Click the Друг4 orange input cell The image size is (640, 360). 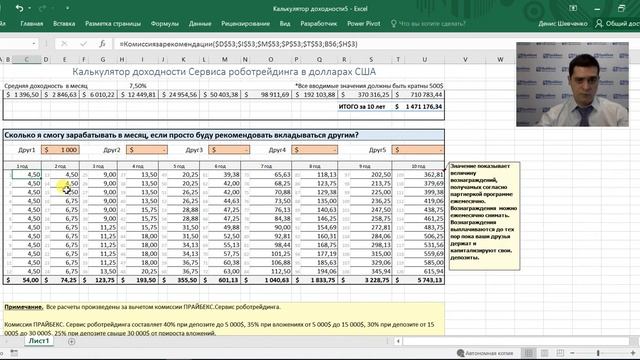pos(315,150)
